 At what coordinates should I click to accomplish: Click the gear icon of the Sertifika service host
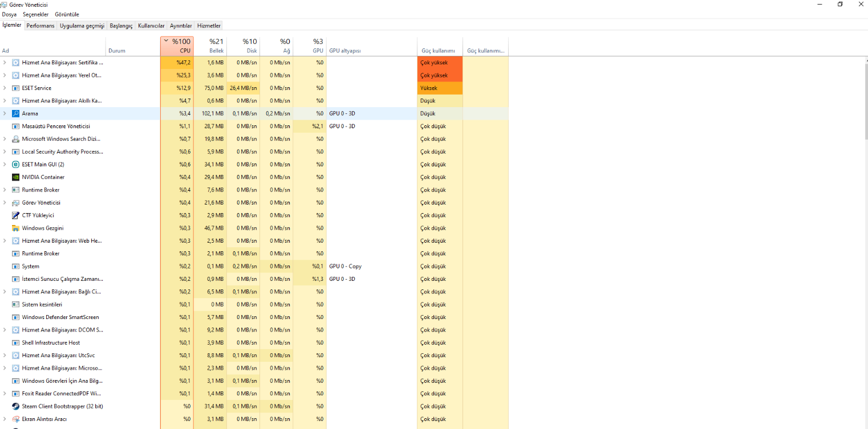[x=15, y=63]
